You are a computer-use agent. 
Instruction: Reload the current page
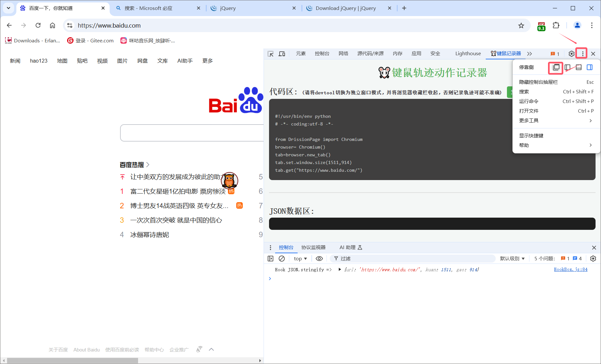(38, 25)
